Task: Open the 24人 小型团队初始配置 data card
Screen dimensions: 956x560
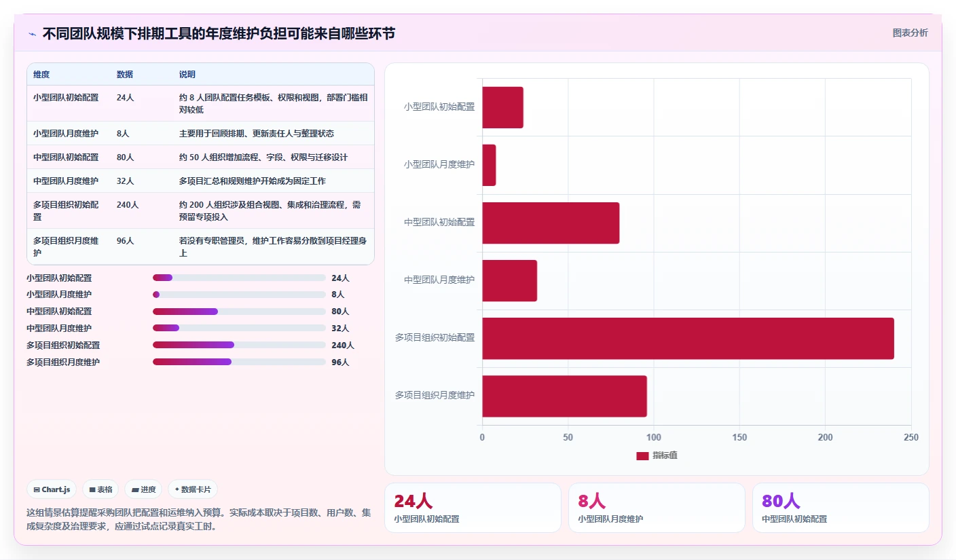Action: [473, 508]
